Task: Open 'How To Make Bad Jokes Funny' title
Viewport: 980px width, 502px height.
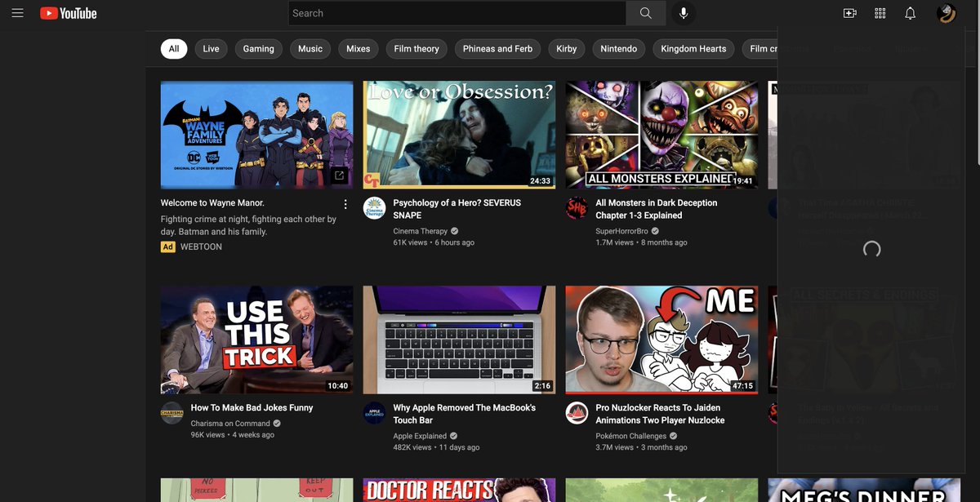Action: [x=252, y=407]
